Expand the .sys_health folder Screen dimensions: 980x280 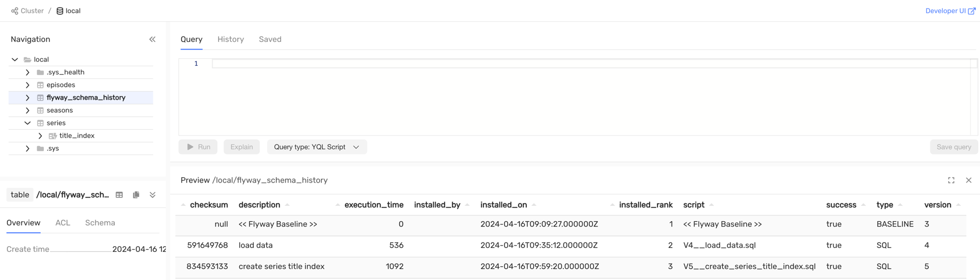tap(28, 73)
